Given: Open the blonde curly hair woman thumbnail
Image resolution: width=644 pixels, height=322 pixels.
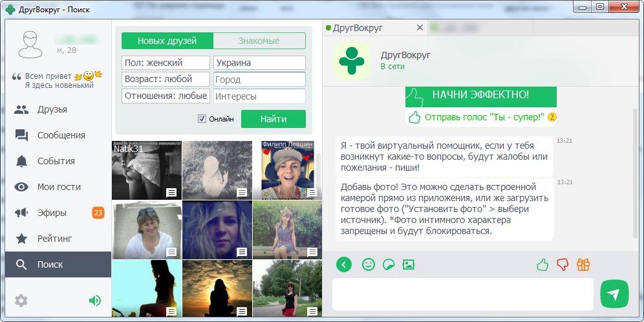Looking at the screenshot, I should [217, 230].
